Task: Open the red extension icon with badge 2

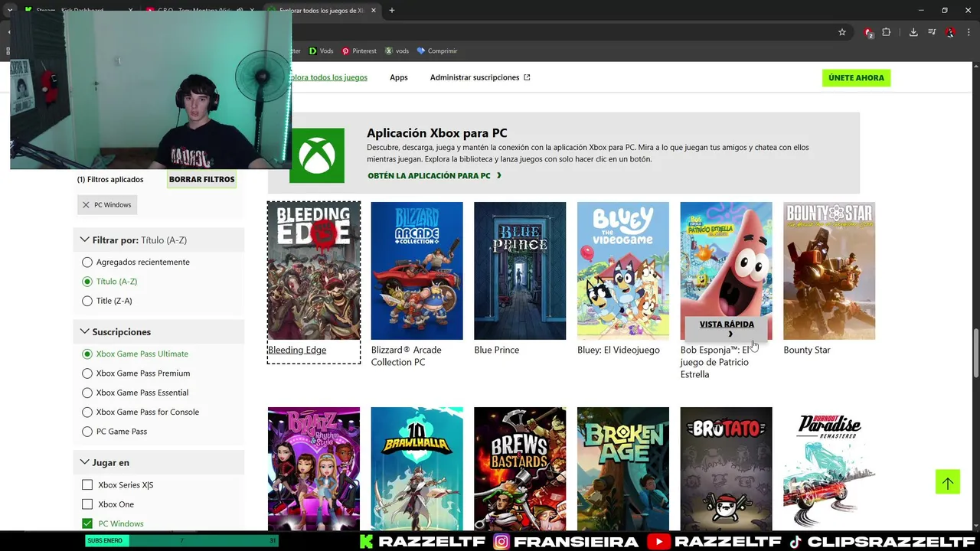Action: pos(868,32)
